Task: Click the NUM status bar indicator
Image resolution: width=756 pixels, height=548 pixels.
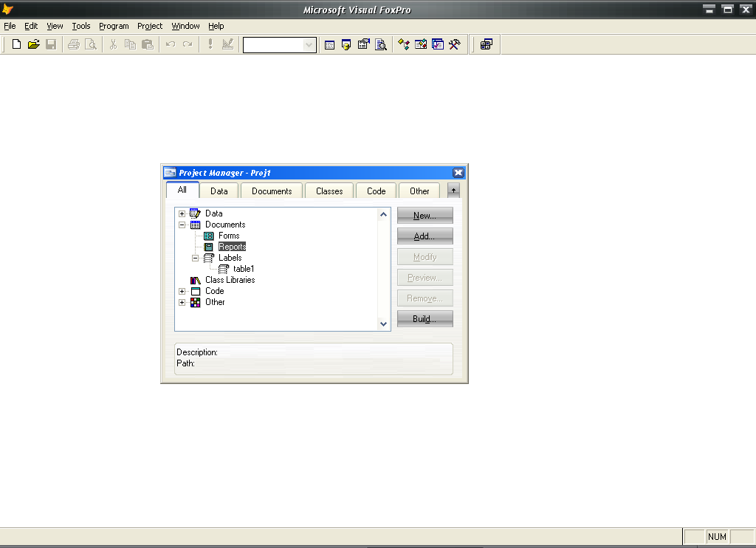Action: tap(717, 536)
